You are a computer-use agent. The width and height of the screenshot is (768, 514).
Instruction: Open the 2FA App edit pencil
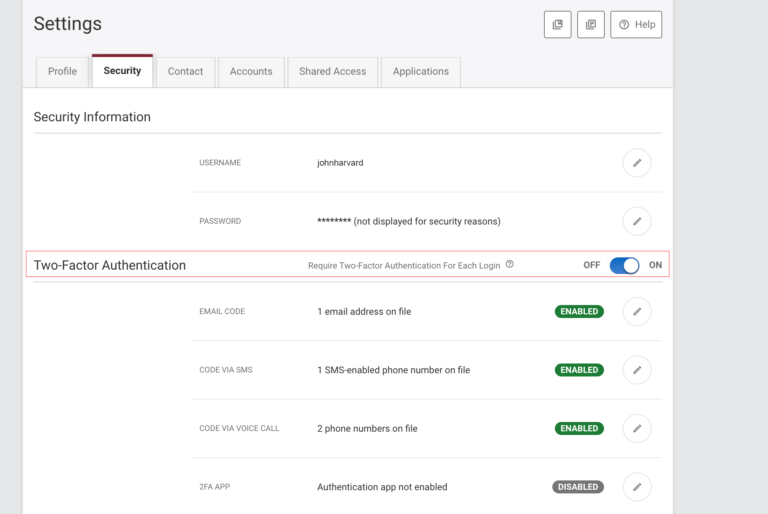tap(636, 487)
